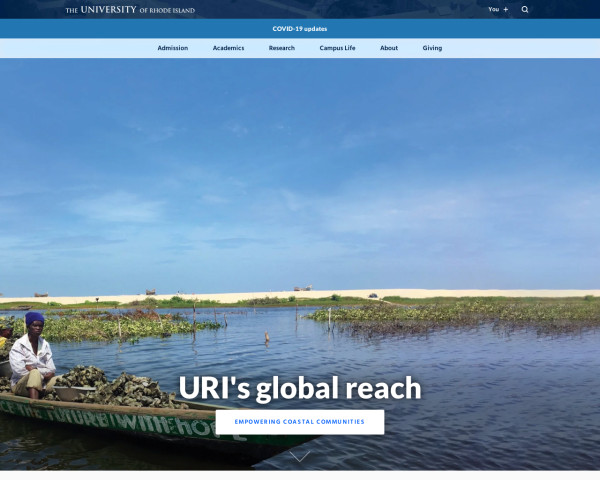The width and height of the screenshot is (600, 480).
Task: Click the woman sitting in the boat
Action: pyautogui.click(x=32, y=355)
